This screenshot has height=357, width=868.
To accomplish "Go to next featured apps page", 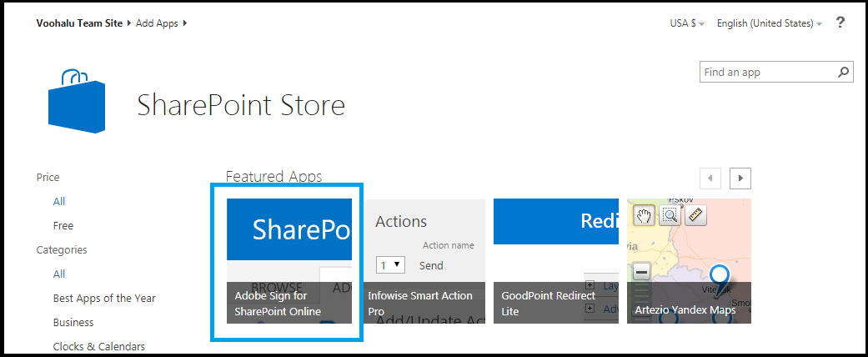I will 740,178.
